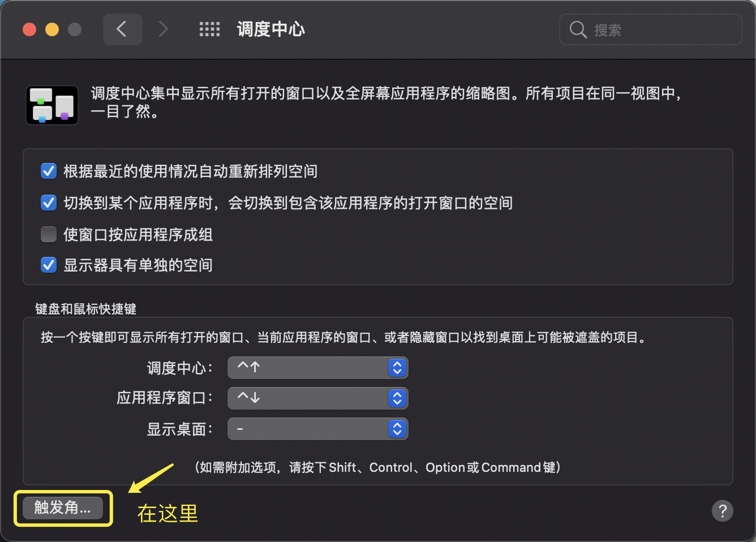Click the stepper arrows on 显示桌面 popup
The image size is (756, 542).
pyautogui.click(x=397, y=429)
